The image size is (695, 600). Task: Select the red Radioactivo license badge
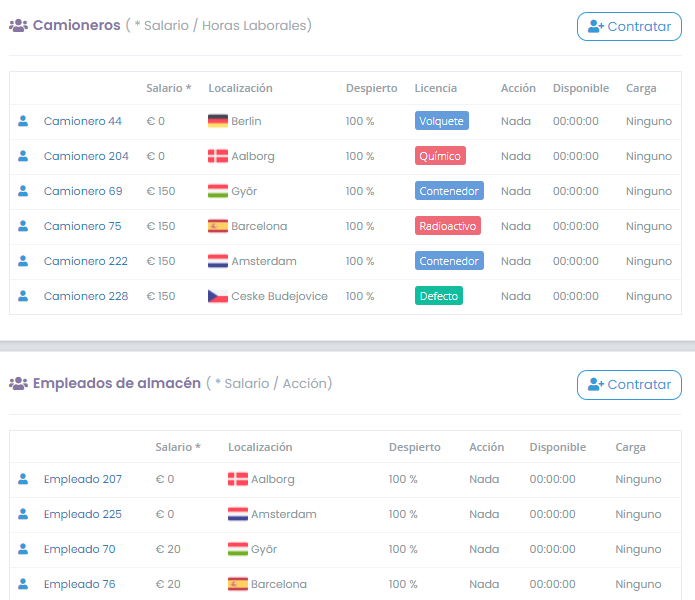[x=448, y=226]
